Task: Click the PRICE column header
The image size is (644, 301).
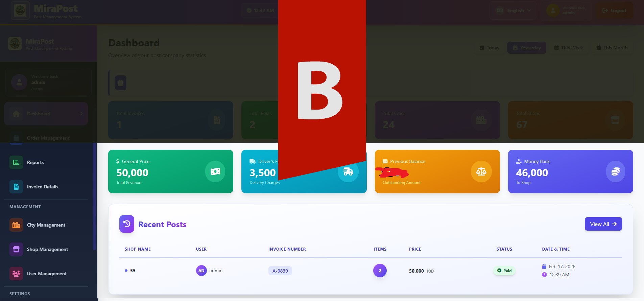Action: [x=415, y=249]
